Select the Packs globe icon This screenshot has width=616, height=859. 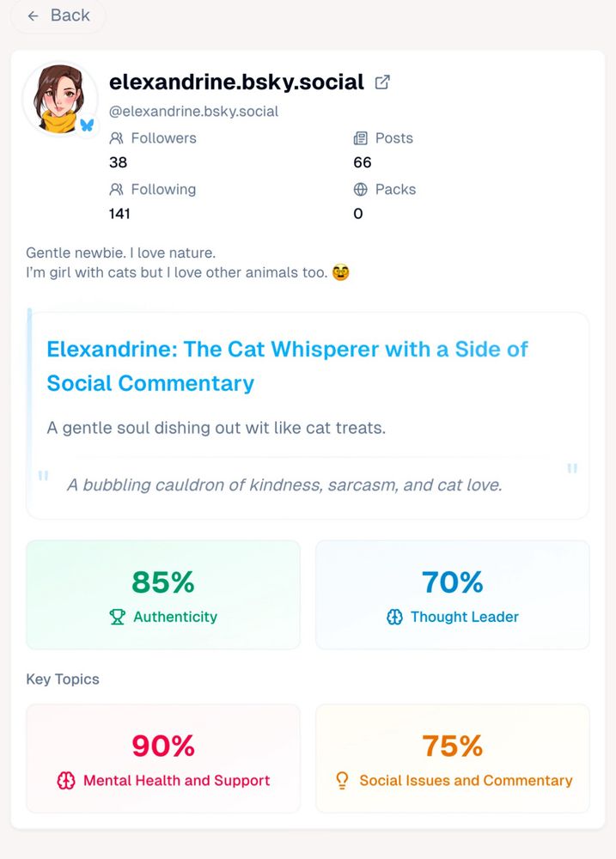click(x=361, y=189)
